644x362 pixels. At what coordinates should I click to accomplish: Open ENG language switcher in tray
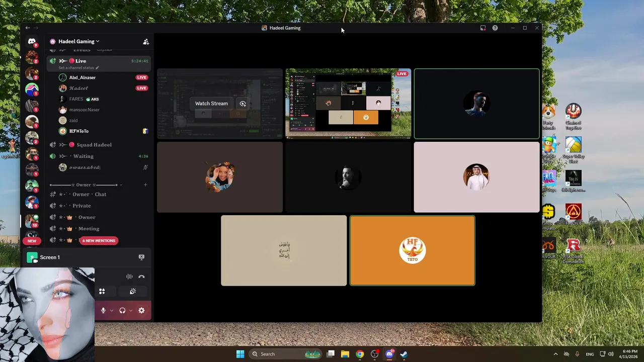(x=590, y=354)
